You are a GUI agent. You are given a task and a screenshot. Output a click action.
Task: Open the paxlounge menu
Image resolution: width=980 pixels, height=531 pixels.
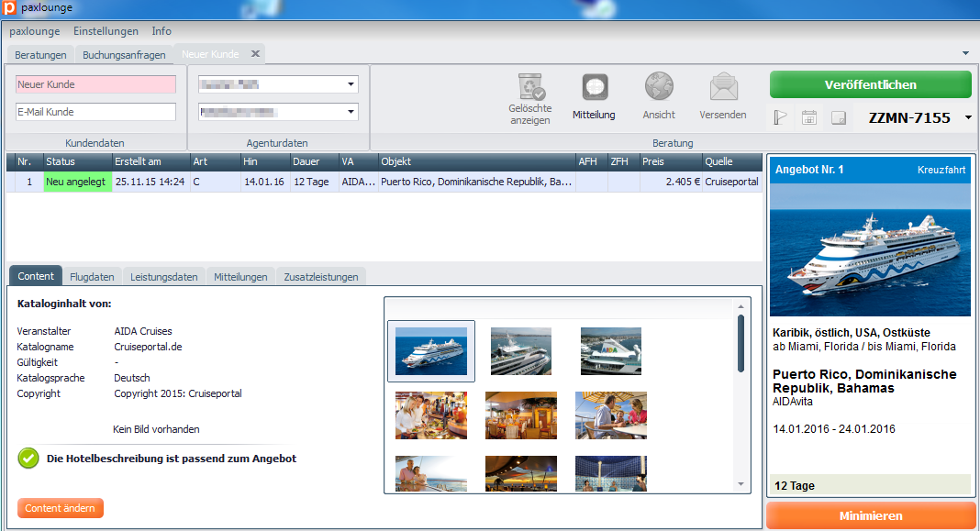34,31
